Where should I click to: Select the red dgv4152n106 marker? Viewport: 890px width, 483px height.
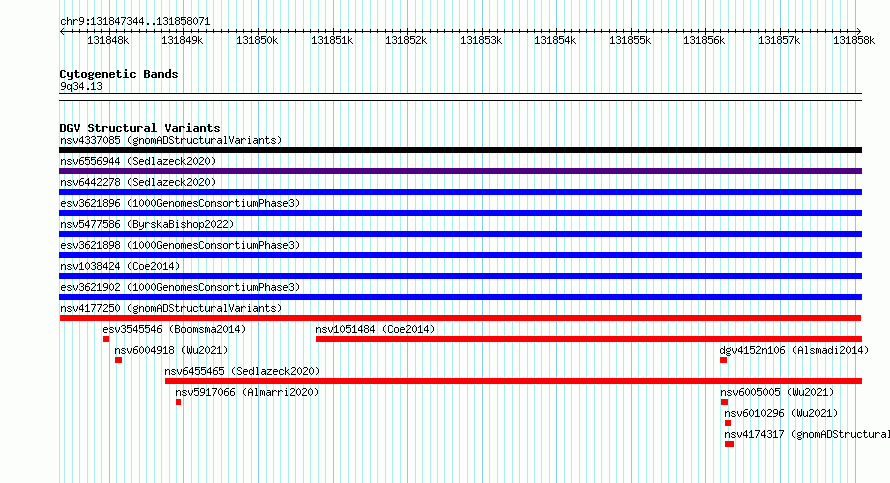click(x=724, y=360)
